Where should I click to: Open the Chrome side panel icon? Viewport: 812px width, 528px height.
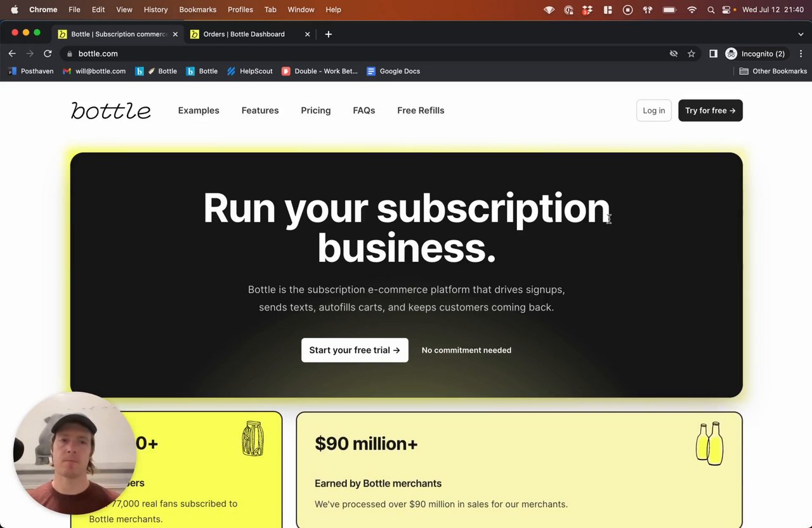[713, 54]
